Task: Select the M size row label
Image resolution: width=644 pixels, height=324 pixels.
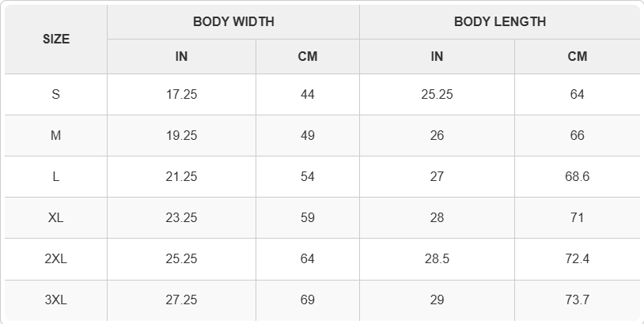Action: [x=56, y=135]
